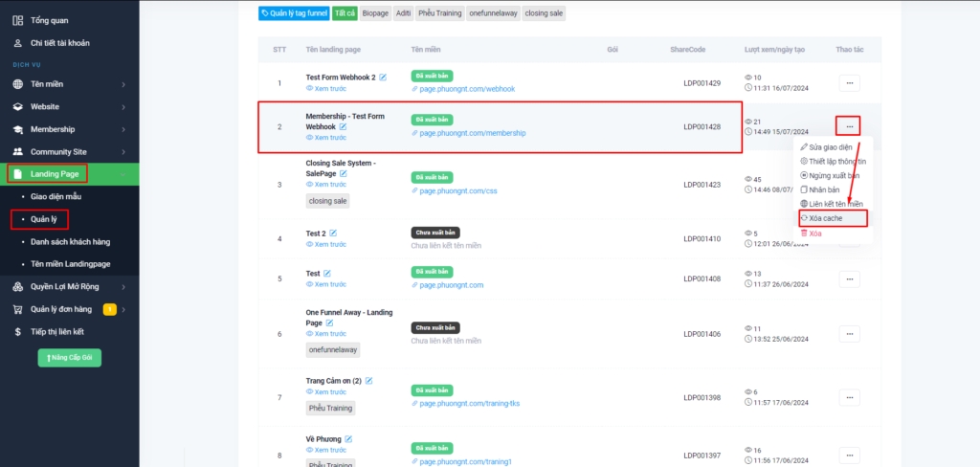The image size is (980, 467).
Task: Select Xóa cache from the context menu
Action: click(828, 218)
